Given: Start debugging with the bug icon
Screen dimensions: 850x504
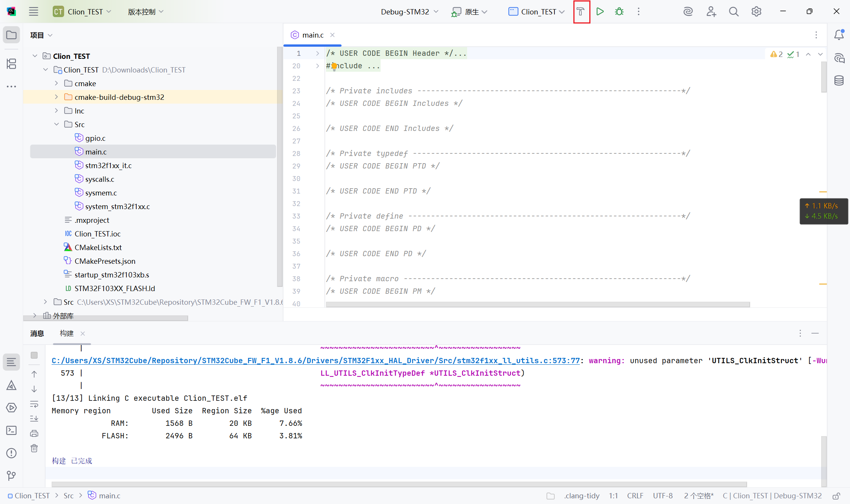Looking at the screenshot, I should coord(619,12).
